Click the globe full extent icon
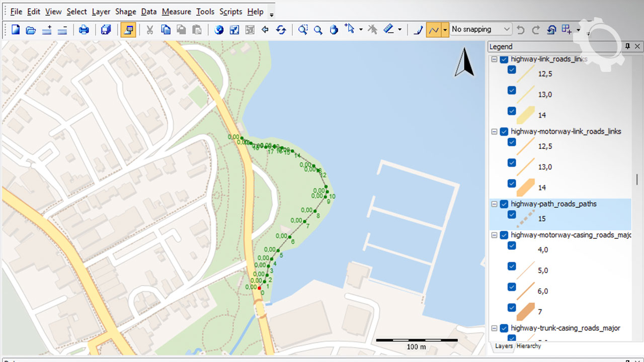644x362 pixels. [219, 30]
